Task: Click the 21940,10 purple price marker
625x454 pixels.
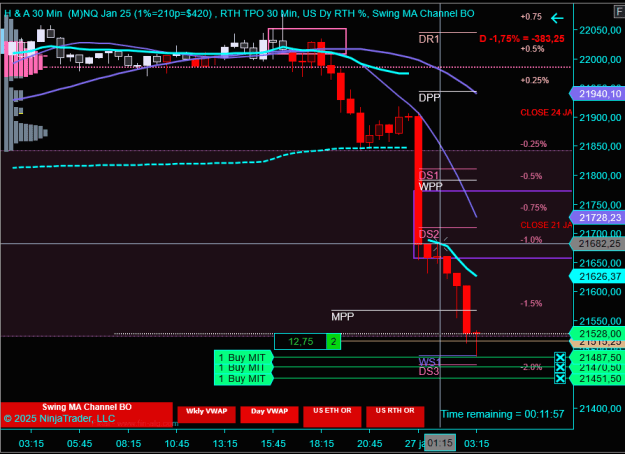Action: (x=597, y=94)
